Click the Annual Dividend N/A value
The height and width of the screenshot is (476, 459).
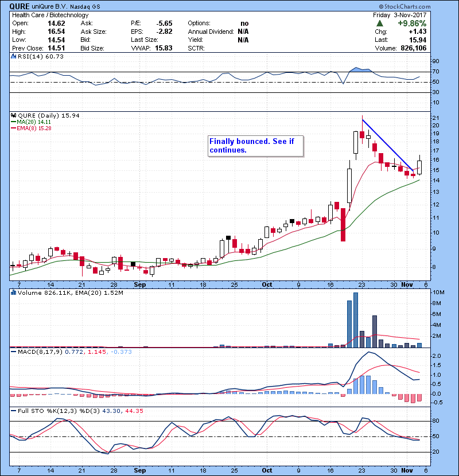pos(243,32)
